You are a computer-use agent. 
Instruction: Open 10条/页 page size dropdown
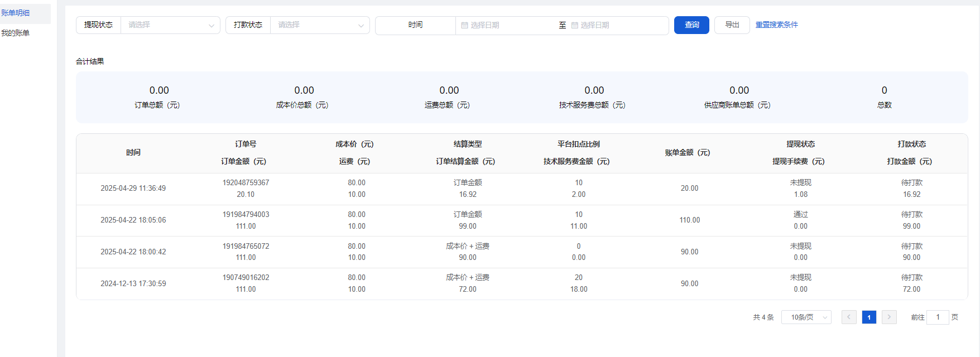pyautogui.click(x=806, y=317)
